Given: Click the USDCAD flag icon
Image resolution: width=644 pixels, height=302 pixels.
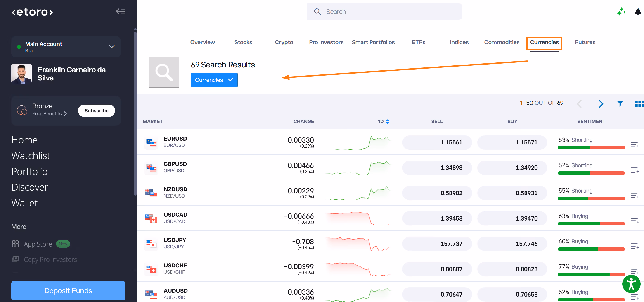Looking at the screenshot, I should (x=151, y=218).
